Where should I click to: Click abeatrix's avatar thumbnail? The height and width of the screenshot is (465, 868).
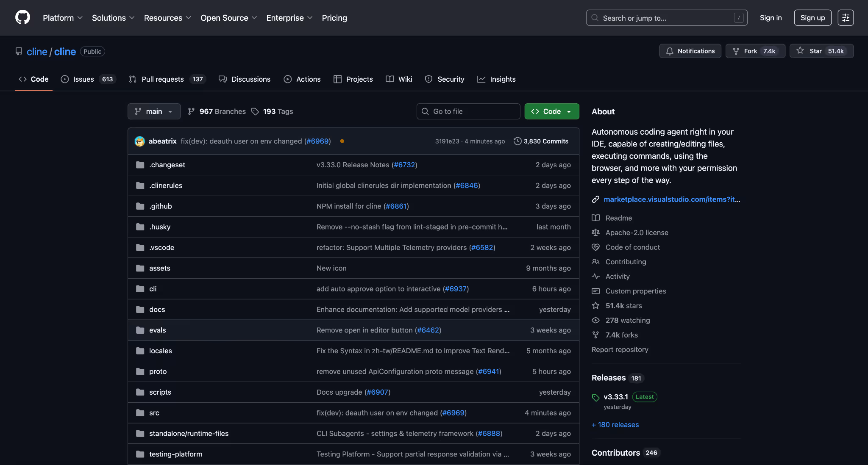pyautogui.click(x=139, y=141)
